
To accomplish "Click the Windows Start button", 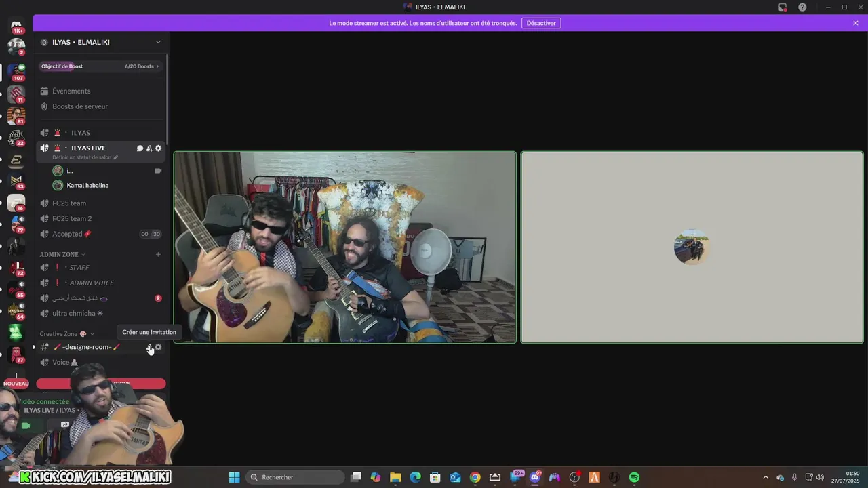I will [x=235, y=477].
